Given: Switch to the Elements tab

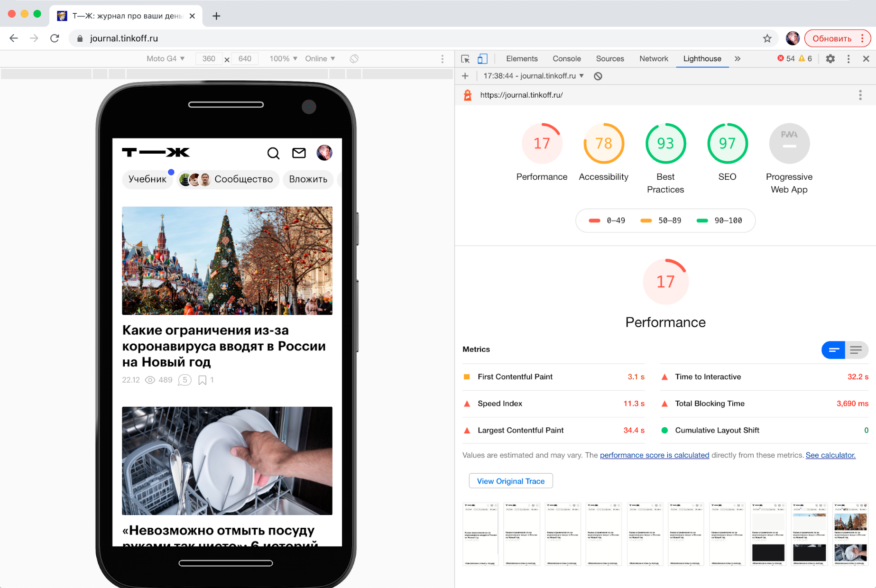Looking at the screenshot, I should (x=522, y=58).
